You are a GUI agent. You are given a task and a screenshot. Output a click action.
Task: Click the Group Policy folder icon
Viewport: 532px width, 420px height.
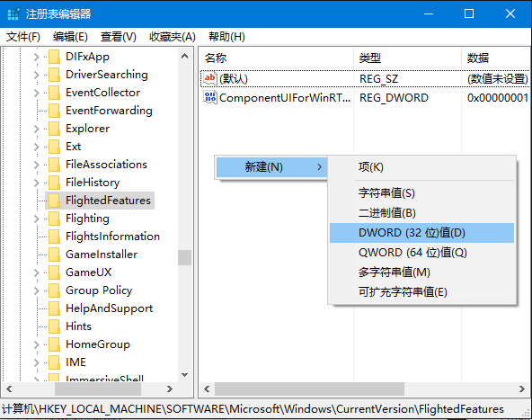pos(54,290)
